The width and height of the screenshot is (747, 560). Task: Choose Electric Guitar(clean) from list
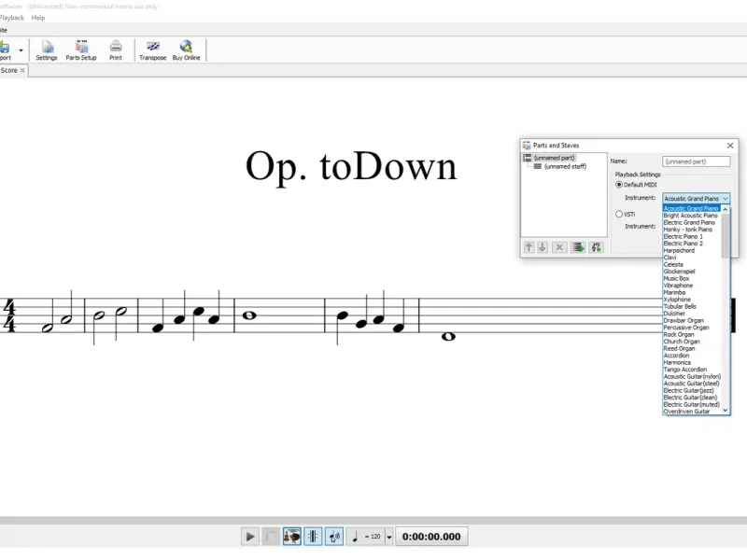click(x=690, y=398)
